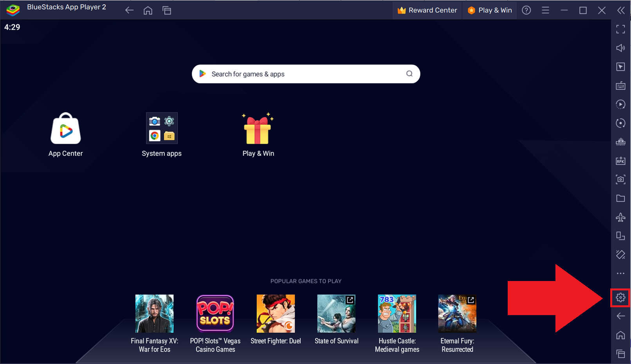Open the hamburger menu in the title bar
The width and height of the screenshot is (631, 364).
(x=545, y=10)
